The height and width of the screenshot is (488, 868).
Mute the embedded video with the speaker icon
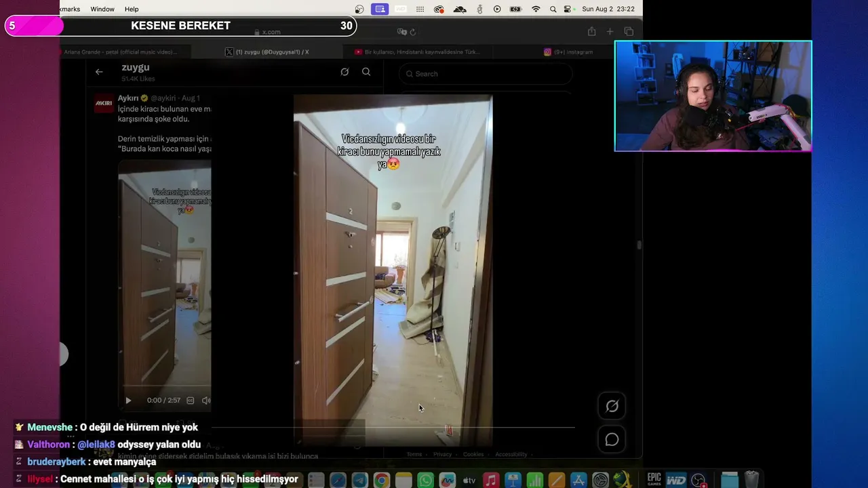click(206, 401)
